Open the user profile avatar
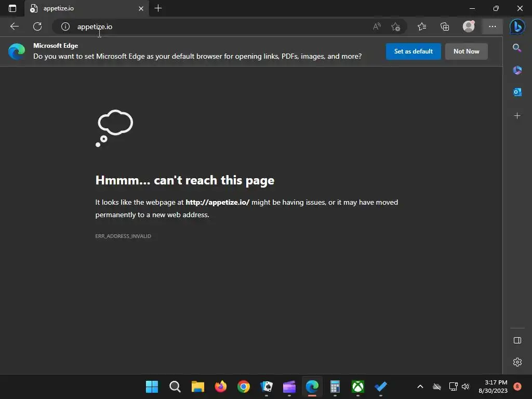 469,26
